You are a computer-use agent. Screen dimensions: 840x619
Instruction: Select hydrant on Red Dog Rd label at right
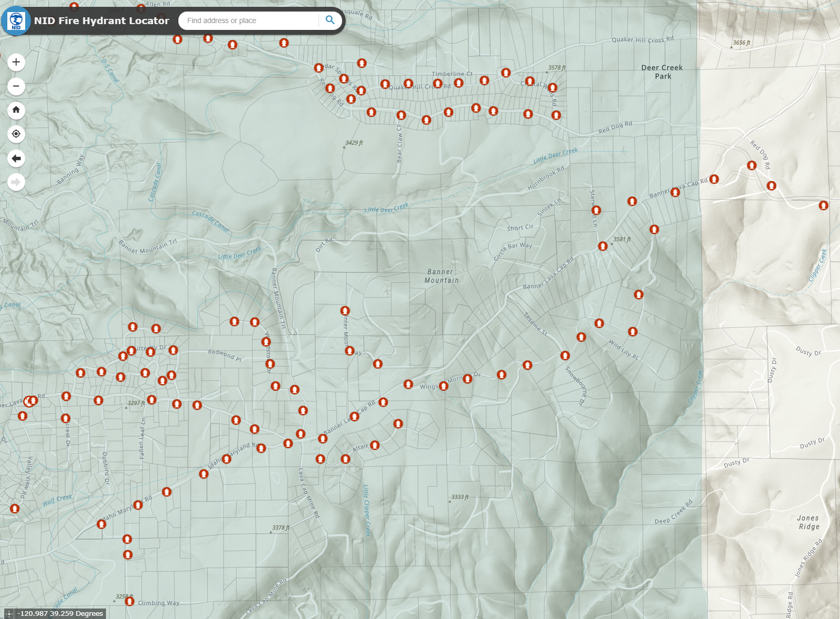tap(752, 166)
